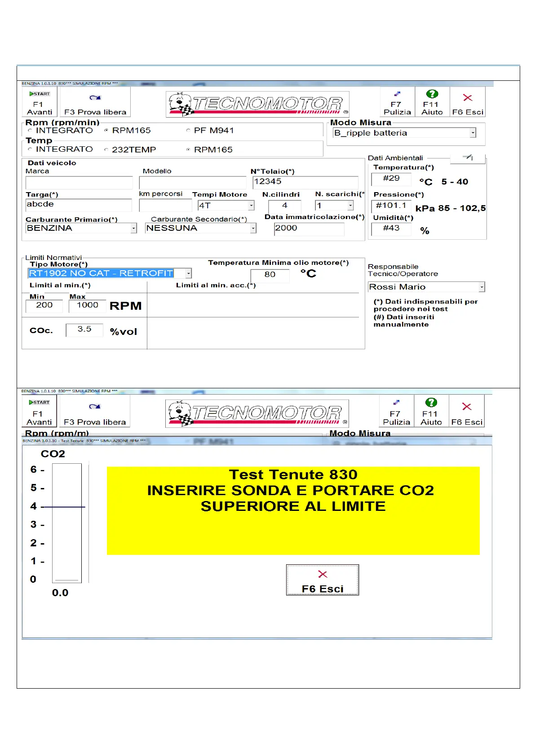Click Max RPM field showing 1000
Image resolution: width=535 pixels, height=756 pixels.
point(87,306)
